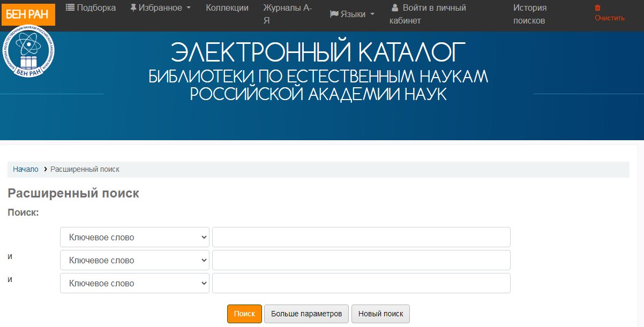Focus the second search term field

[x=361, y=260]
